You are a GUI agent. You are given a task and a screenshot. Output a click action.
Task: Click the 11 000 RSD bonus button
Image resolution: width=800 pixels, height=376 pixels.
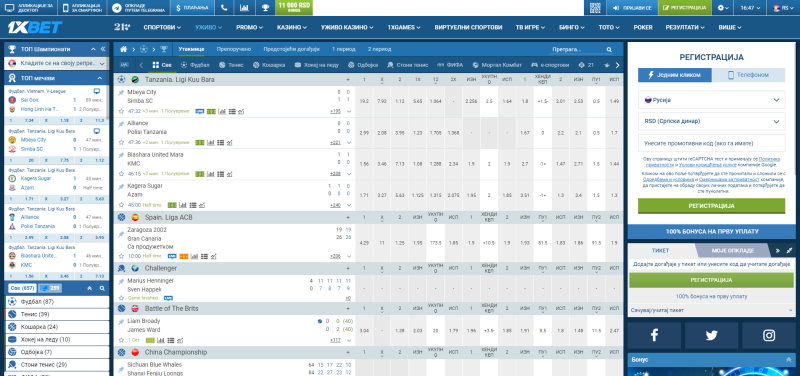tap(294, 8)
